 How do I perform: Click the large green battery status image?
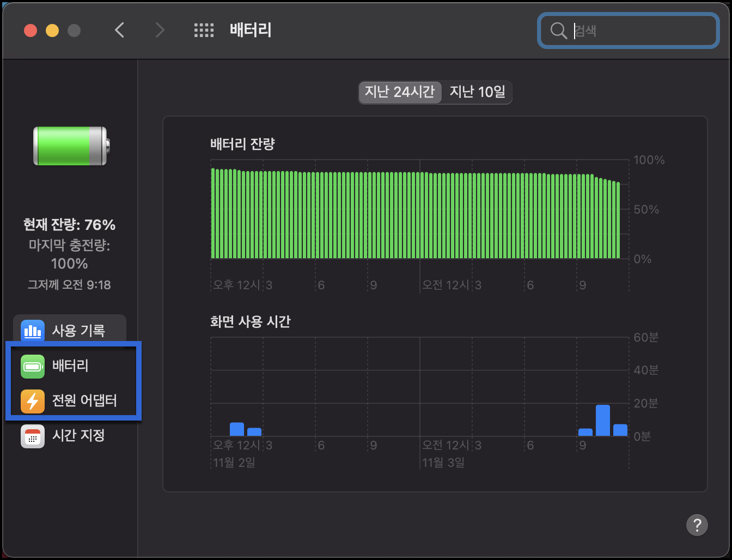70,145
